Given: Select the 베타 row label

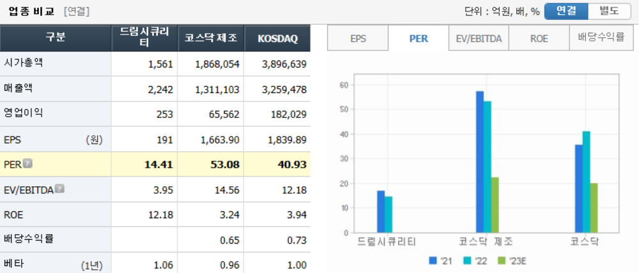Looking at the screenshot, I should 13,264.
